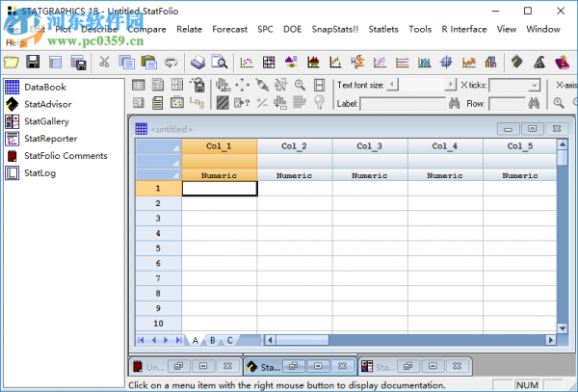This screenshot has width=578, height=392.
Task: Click the Row input field
Action: [507, 103]
